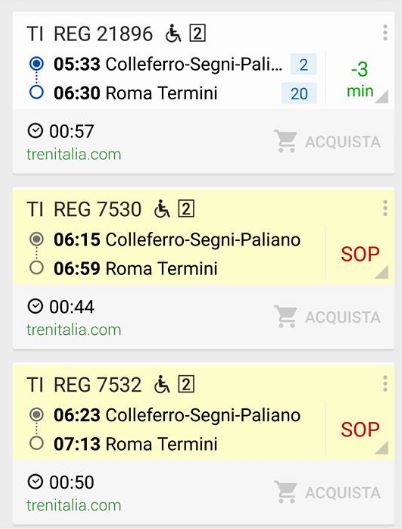402x529 pixels.
Task: Open the REG 21896 train header
Action: (90, 34)
